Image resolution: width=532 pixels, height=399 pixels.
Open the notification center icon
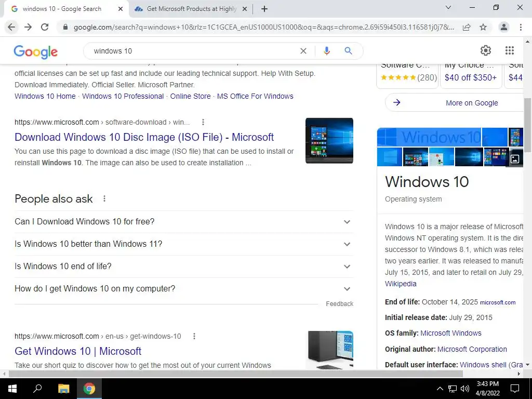(515, 389)
